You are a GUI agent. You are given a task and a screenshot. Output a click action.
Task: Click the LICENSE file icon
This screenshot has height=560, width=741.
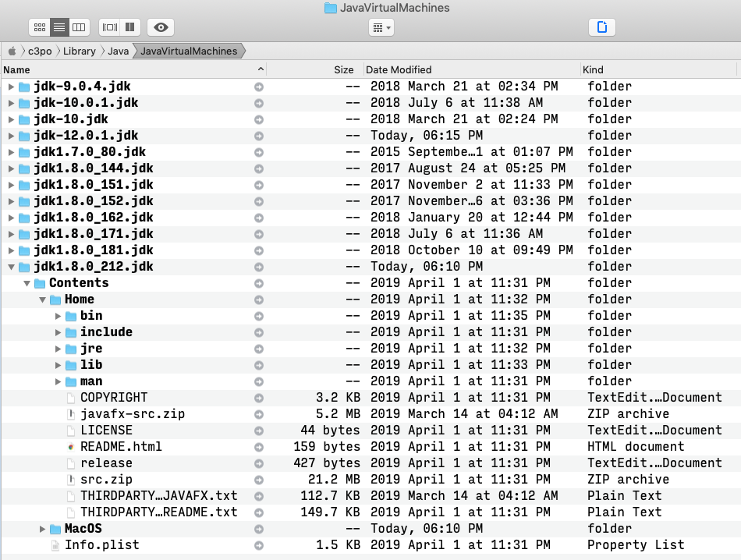(71, 431)
